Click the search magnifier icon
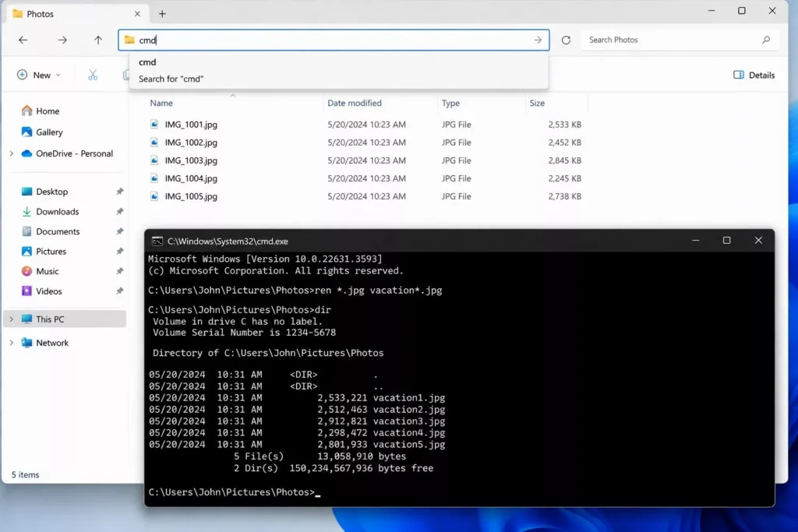Image resolution: width=798 pixels, height=532 pixels. [766, 40]
